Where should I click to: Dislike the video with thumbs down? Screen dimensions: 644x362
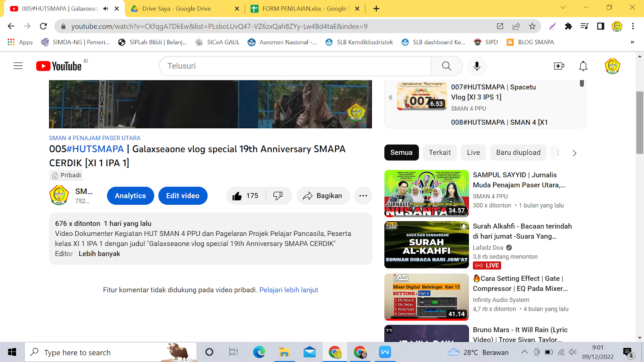tap(278, 196)
